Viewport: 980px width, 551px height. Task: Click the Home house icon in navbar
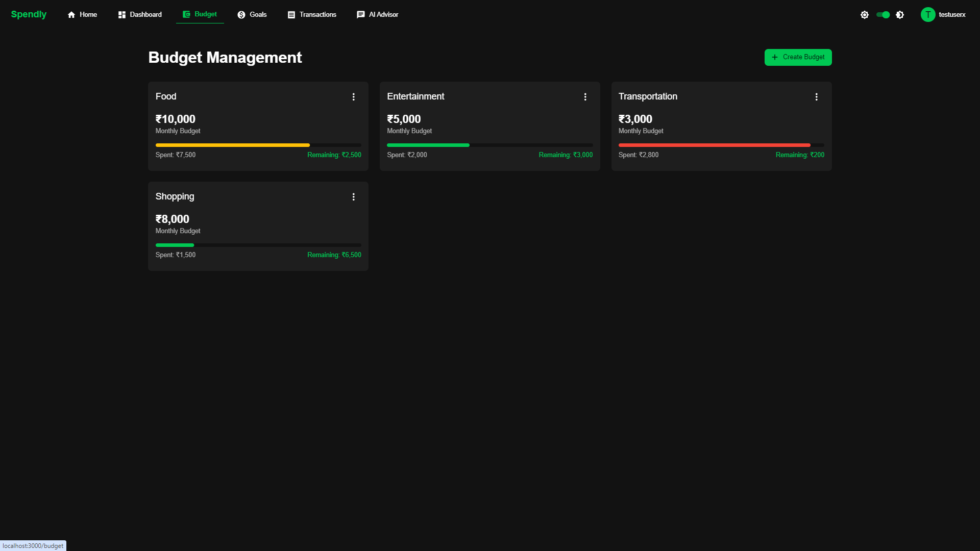(71, 15)
